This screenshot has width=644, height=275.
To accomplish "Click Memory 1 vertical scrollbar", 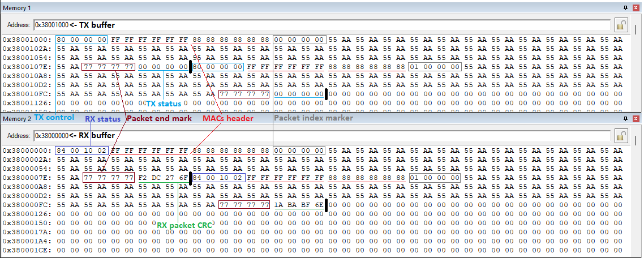I will (637, 68).
